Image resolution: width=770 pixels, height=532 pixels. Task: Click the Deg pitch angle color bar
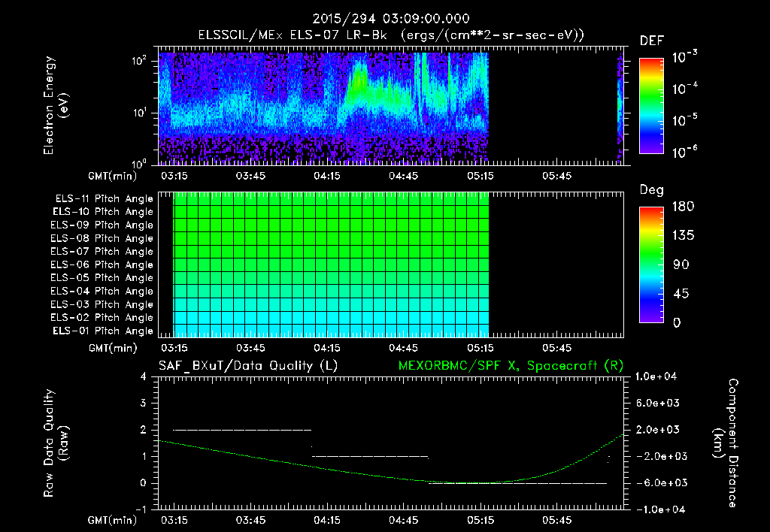(x=651, y=264)
